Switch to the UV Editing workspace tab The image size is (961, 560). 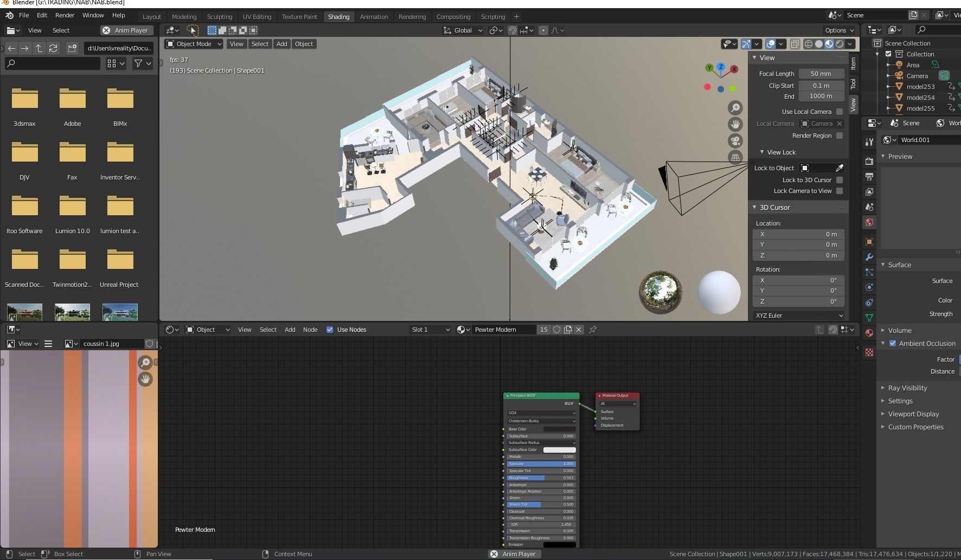(257, 17)
